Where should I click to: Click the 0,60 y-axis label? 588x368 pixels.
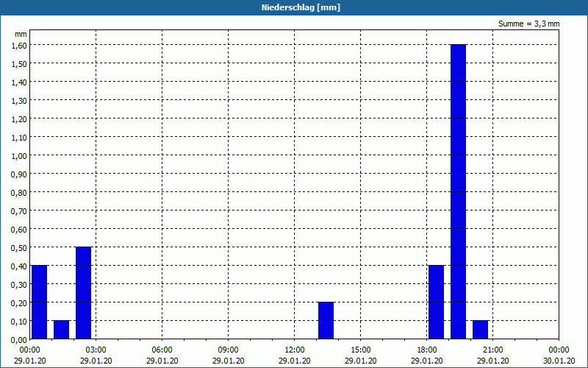(x=19, y=229)
